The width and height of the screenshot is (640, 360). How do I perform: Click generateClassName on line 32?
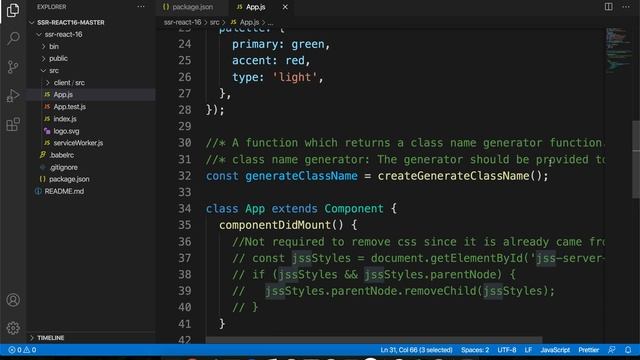point(301,176)
